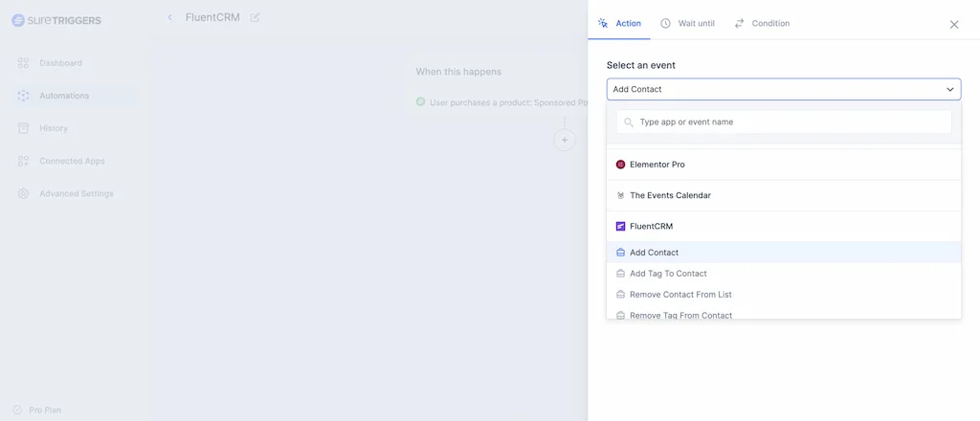Choose Remove Contact From List event
Screen dimensions: 980x421
784,294
